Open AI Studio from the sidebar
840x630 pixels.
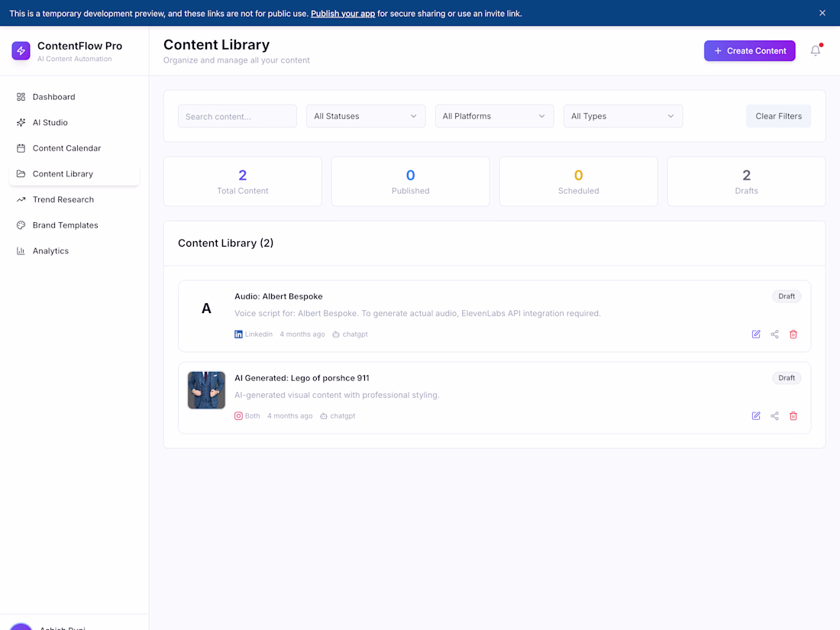[75, 123]
